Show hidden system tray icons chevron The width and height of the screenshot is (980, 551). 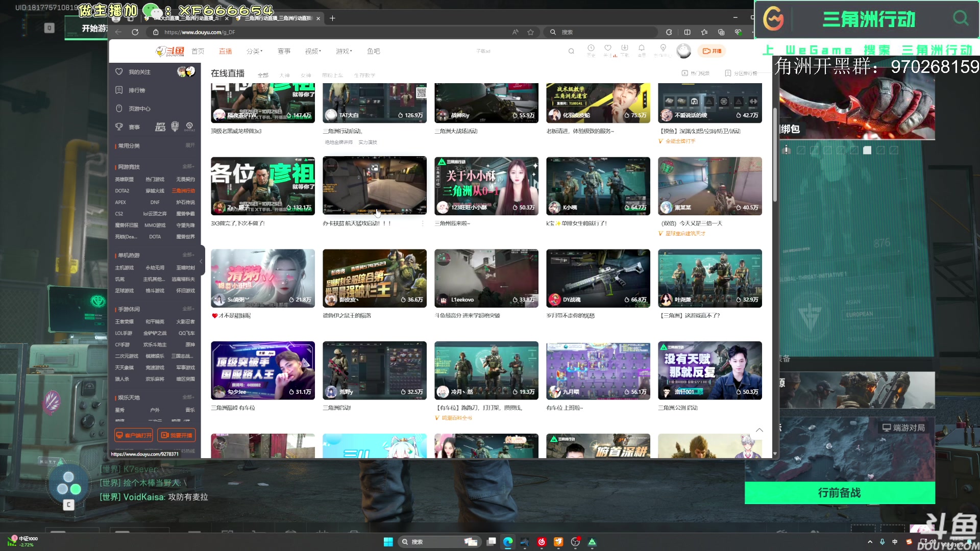point(870,542)
